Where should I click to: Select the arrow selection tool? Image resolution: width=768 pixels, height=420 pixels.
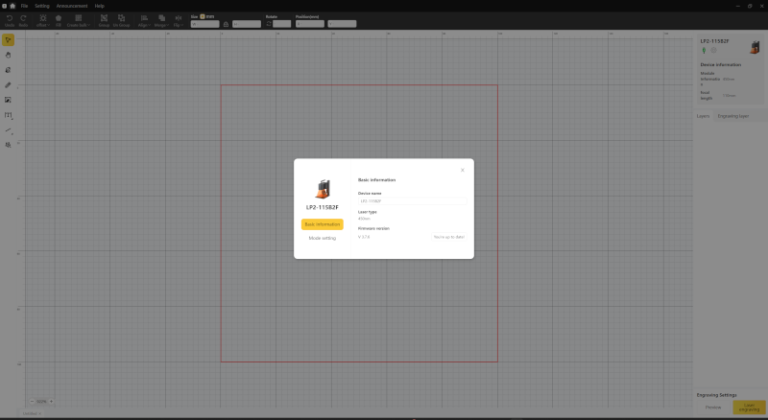point(8,40)
